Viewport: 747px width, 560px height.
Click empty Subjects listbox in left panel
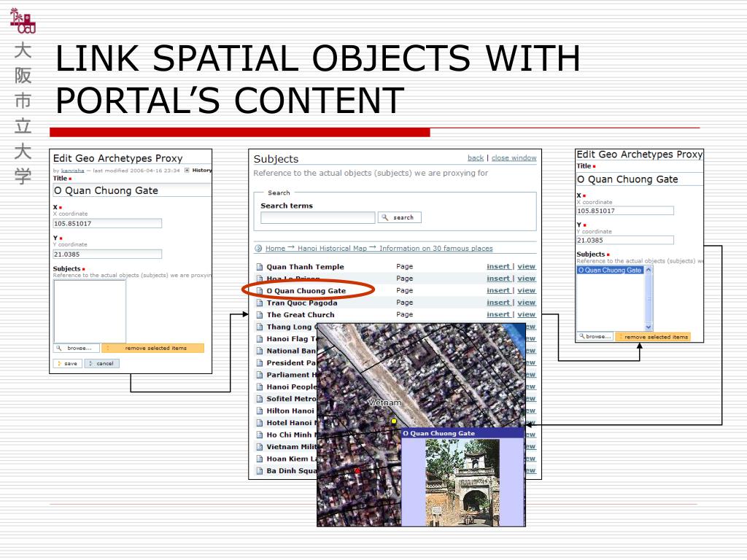(x=90, y=311)
